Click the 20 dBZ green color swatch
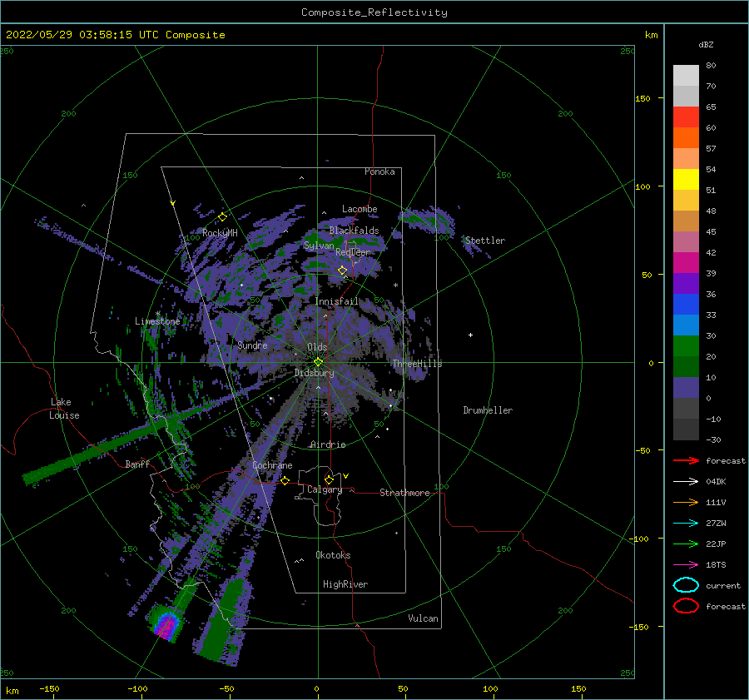The image size is (749, 700). [x=686, y=346]
